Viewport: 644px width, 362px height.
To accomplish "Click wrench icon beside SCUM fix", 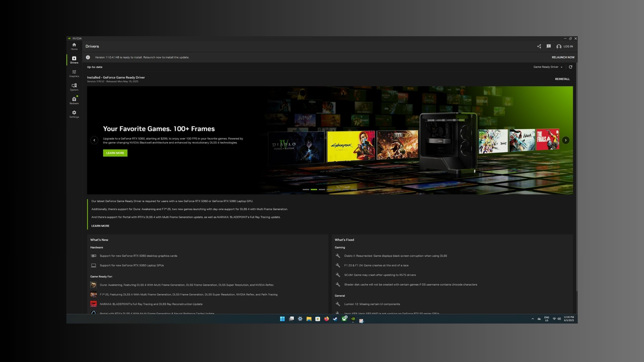I will [338, 275].
